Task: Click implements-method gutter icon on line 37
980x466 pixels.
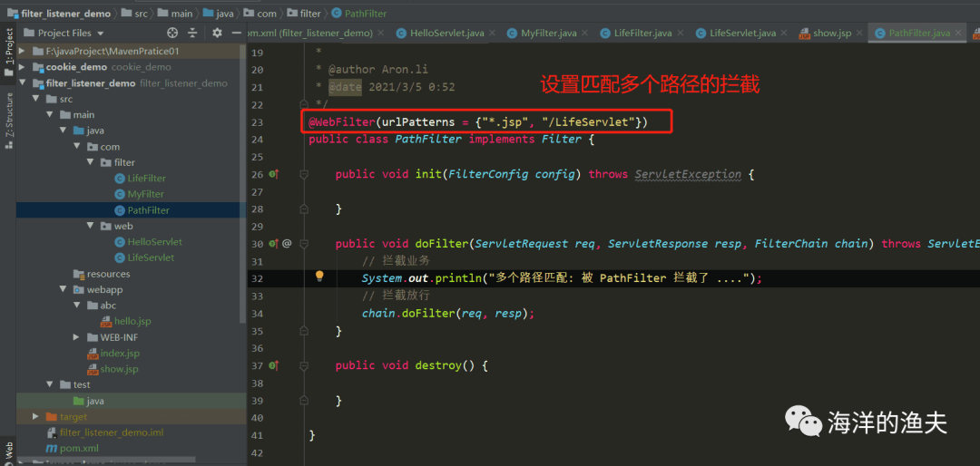Action: [x=274, y=365]
